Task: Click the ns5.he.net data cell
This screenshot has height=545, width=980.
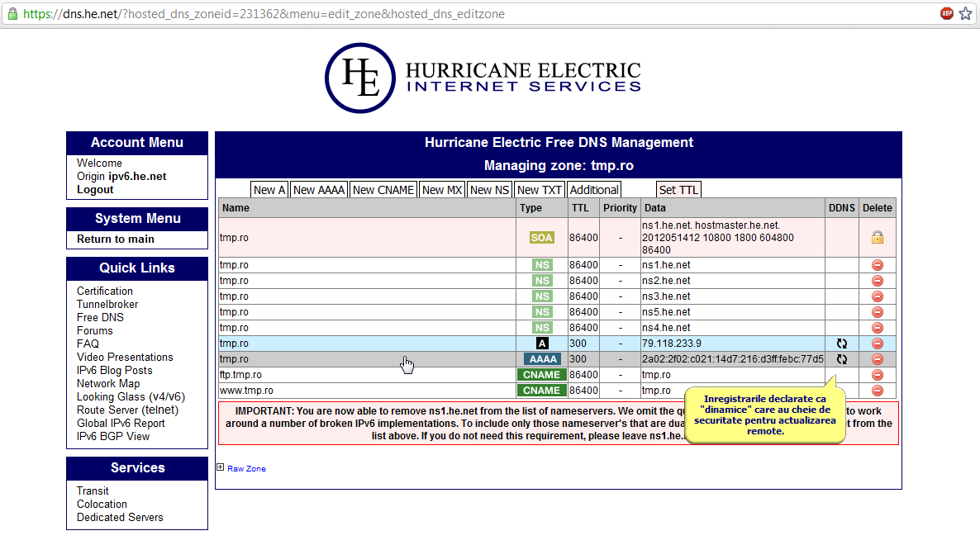Action: 732,312
